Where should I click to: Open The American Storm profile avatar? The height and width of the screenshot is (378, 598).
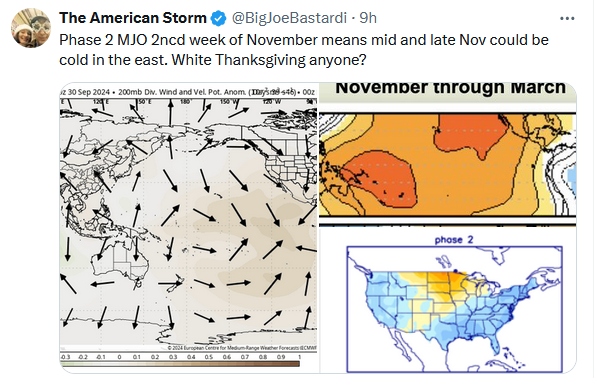pos(31,28)
